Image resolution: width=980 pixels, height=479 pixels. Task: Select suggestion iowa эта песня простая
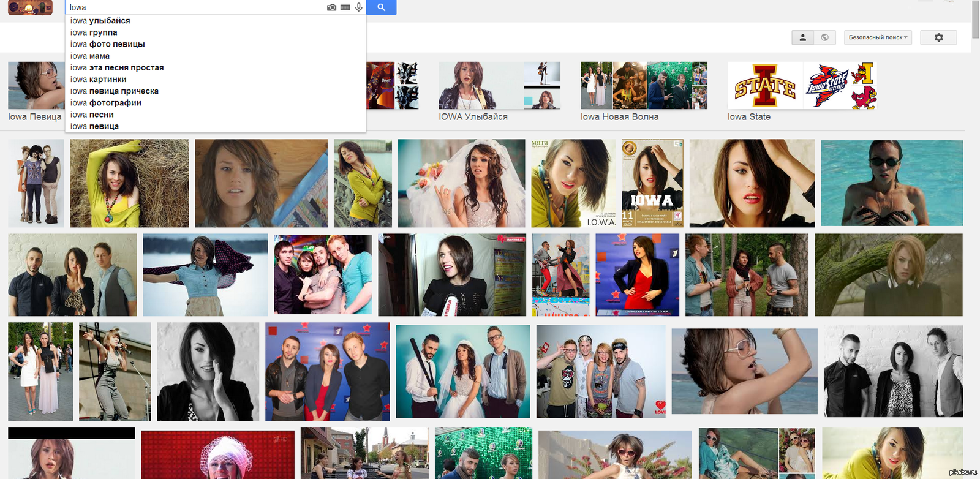pyautogui.click(x=216, y=67)
